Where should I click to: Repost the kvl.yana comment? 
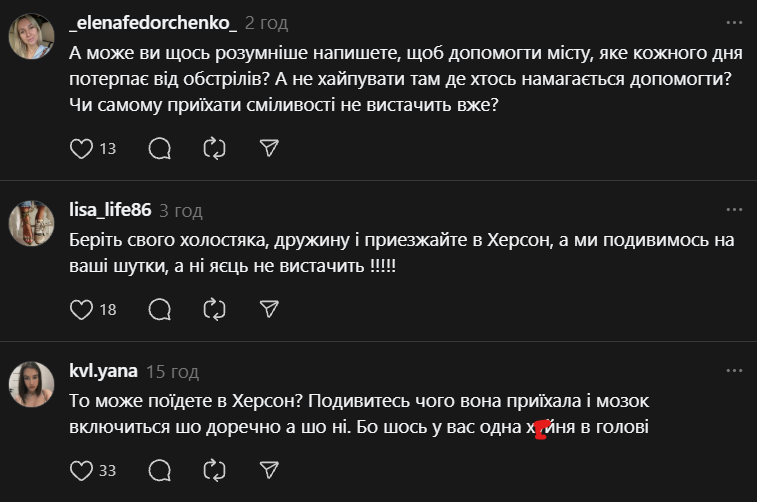tap(214, 469)
